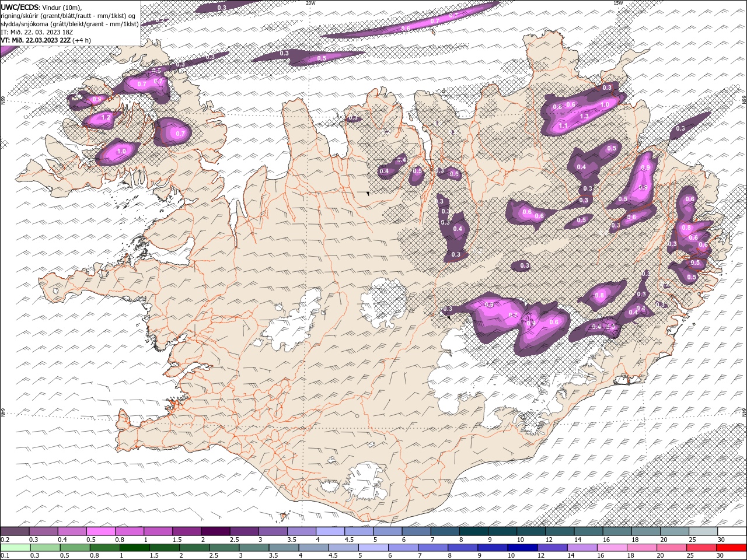
Task: Click the 15W longitude label at the top edge
Action: (x=618, y=3)
